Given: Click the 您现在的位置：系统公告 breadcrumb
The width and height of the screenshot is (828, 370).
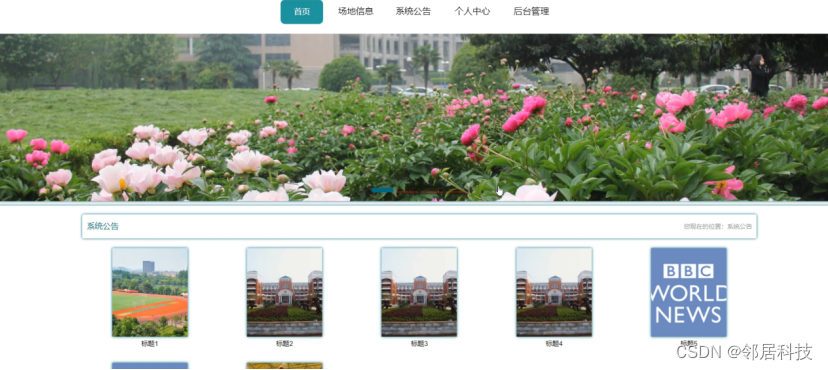Looking at the screenshot, I should point(718,226).
